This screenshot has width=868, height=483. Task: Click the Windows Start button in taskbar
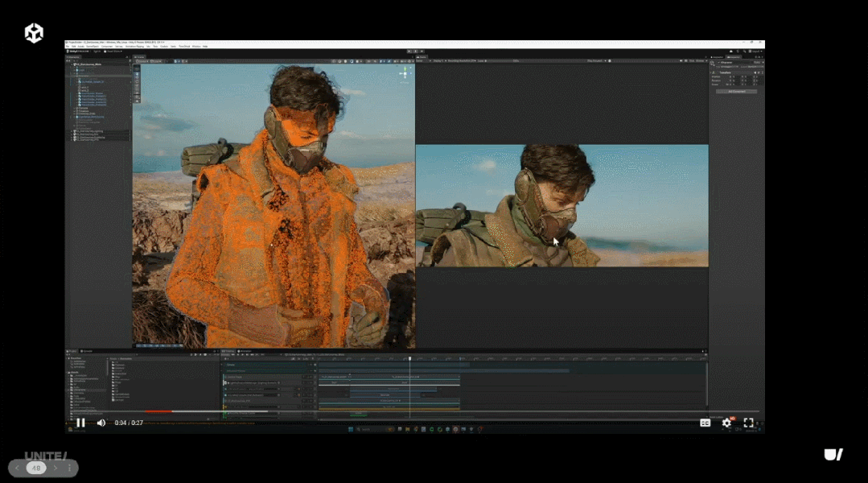[350, 429]
